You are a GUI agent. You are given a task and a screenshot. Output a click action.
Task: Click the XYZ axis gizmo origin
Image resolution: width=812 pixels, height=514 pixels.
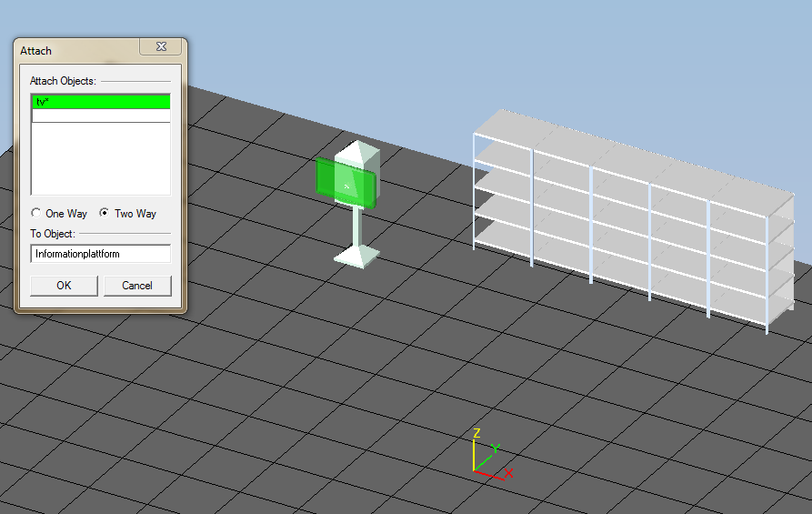point(474,470)
